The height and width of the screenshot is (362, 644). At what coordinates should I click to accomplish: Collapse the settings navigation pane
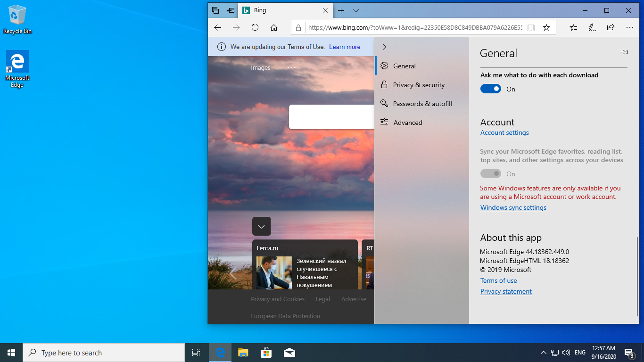(x=384, y=47)
